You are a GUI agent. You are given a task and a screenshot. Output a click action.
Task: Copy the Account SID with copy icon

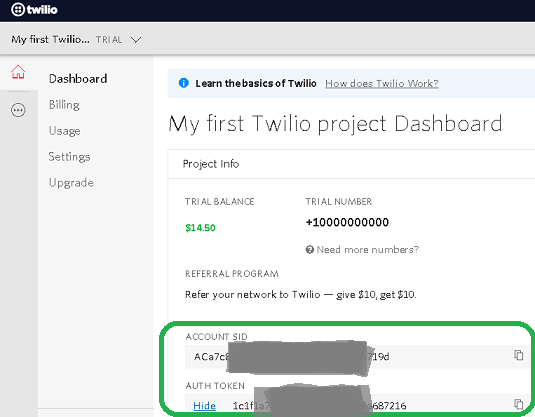(x=518, y=355)
